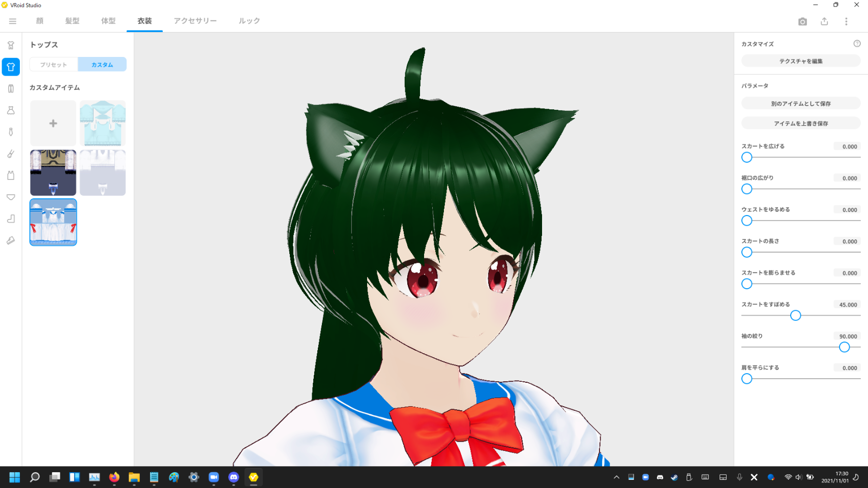Open the アクセサリー accessories tab
Image resolution: width=868 pixels, height=488 pixels.
click(195, 21)
